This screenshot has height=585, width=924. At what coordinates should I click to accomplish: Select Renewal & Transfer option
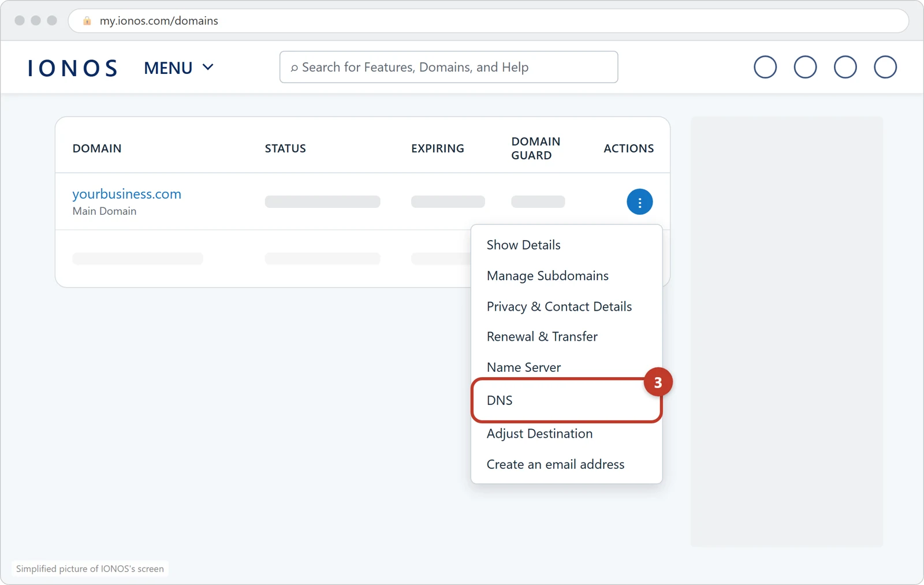click(x=542, y=337)
